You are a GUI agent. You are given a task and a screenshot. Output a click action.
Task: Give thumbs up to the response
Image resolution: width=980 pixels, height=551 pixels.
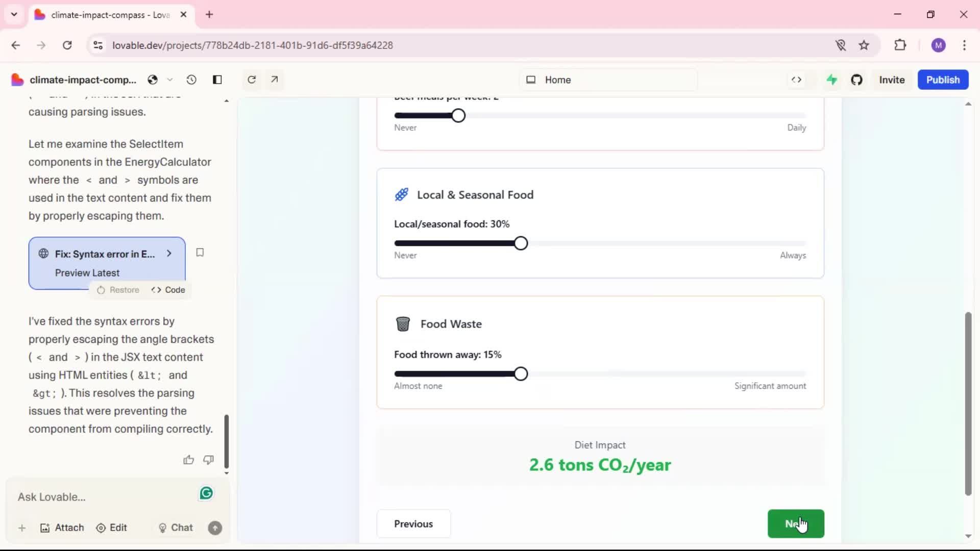point(188,460)
